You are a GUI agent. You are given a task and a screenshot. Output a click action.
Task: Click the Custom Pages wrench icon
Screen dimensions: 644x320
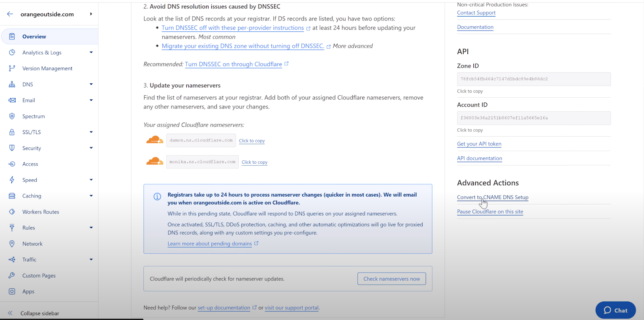tap(12, 275)
